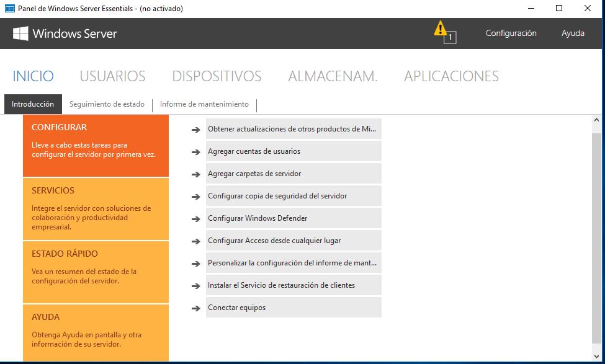The image size is (605, 364).
Task: Select the ESTADO RÁPIDO panel
Action: tap(96, 272)
